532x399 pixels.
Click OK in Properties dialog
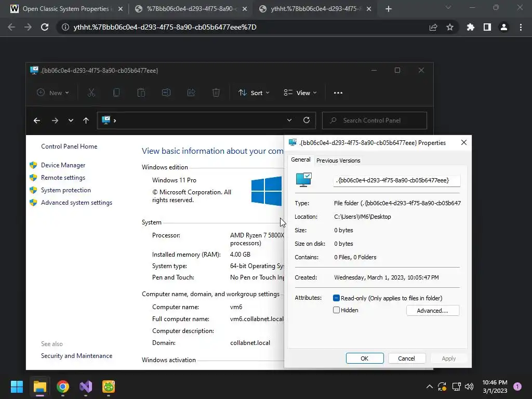point(365,358)
